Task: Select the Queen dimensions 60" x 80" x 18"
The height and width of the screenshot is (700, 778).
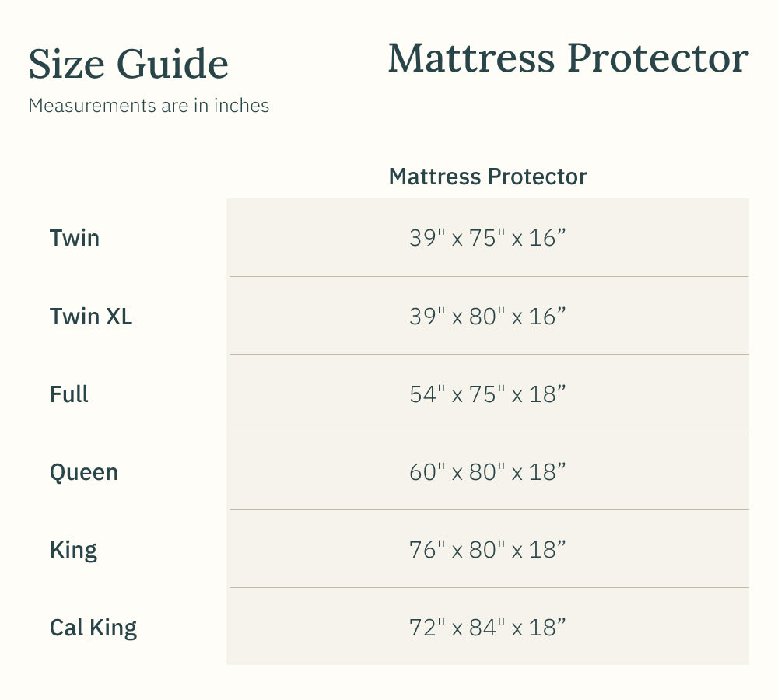Action: point(487,471)
